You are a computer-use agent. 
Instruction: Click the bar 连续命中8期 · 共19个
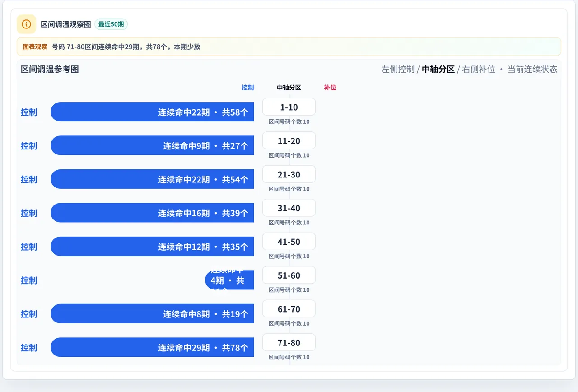(152, 314)
